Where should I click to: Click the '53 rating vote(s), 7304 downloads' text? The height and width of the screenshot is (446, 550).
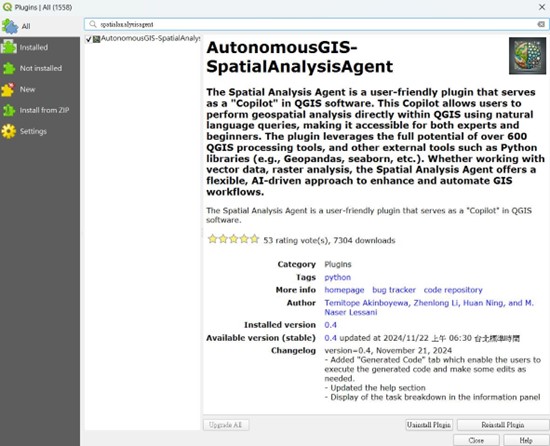pos(329,241)
